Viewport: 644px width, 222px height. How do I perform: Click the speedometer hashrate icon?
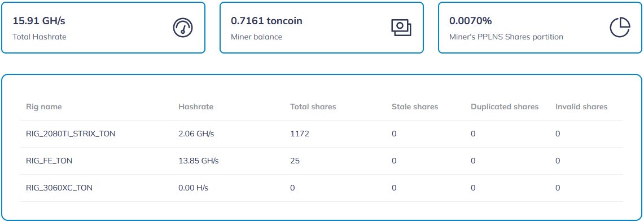[183, 28]
